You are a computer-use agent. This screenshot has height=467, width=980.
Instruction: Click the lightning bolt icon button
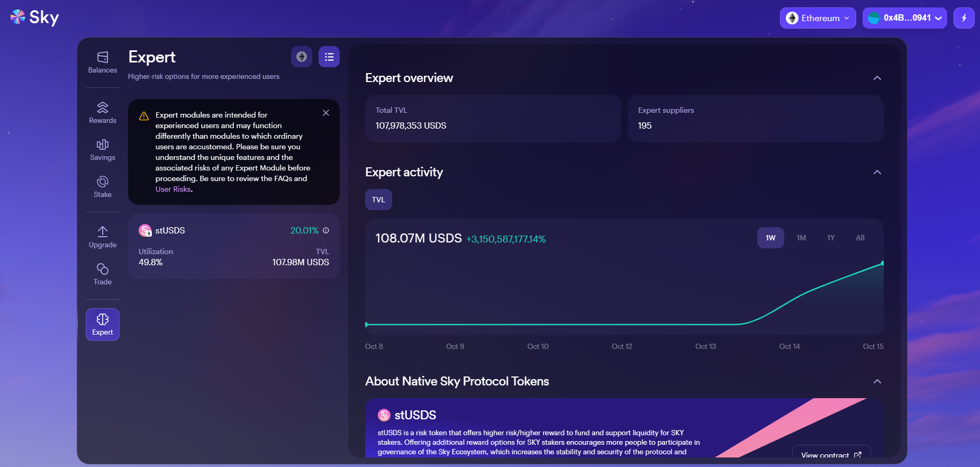964,18
